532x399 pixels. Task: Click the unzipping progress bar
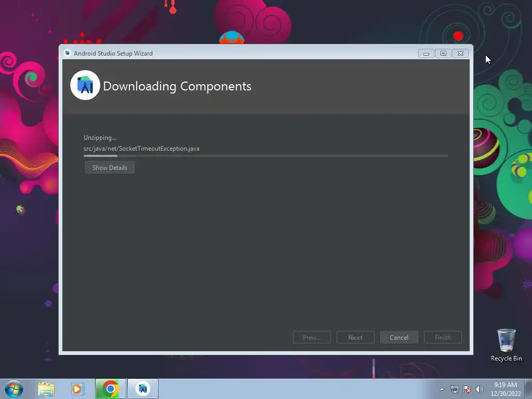pyautogui.click(x=265, y=156)
